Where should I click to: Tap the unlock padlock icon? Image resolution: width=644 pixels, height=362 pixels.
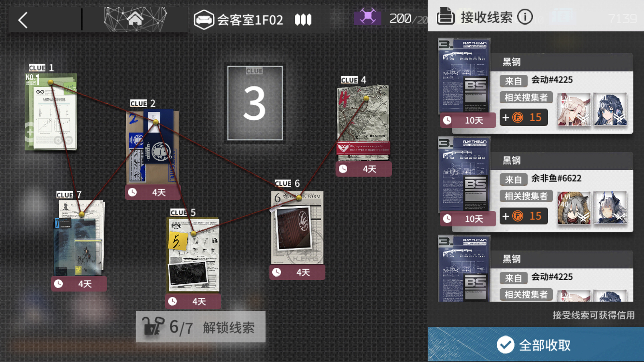coord(152,327)
